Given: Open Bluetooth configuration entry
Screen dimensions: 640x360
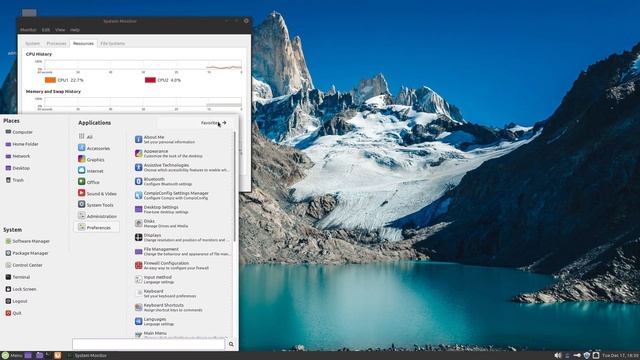Looking at the screenshot, I should [182, 181].
